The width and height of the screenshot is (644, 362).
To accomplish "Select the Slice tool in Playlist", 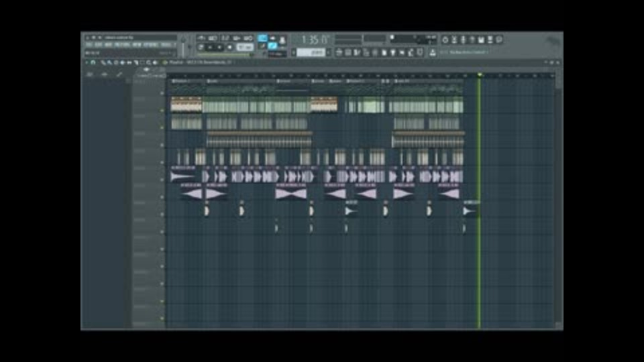I will [136, 62].
